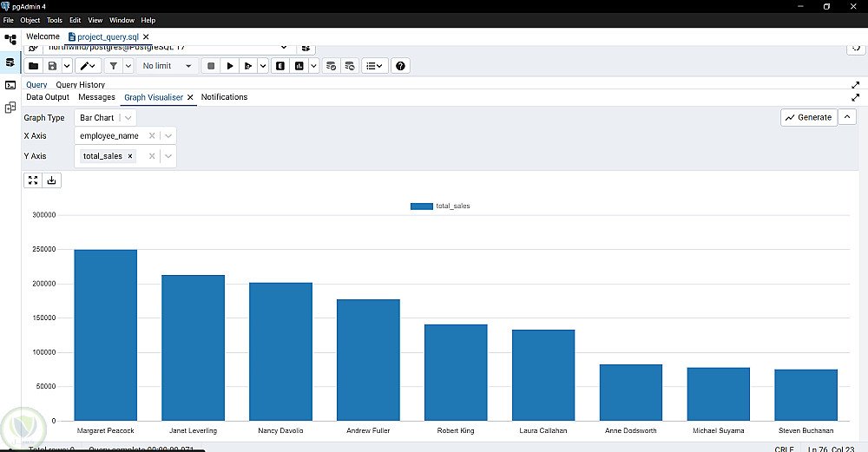Click the Open File folder icon
Image resolution: width=868 pixels, height=452 pixels.
33,66
